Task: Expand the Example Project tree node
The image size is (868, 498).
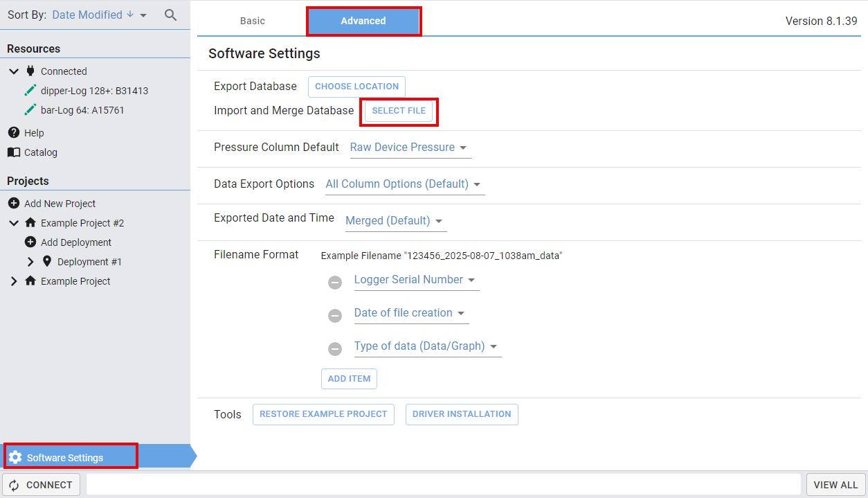Action: point(14,281)
